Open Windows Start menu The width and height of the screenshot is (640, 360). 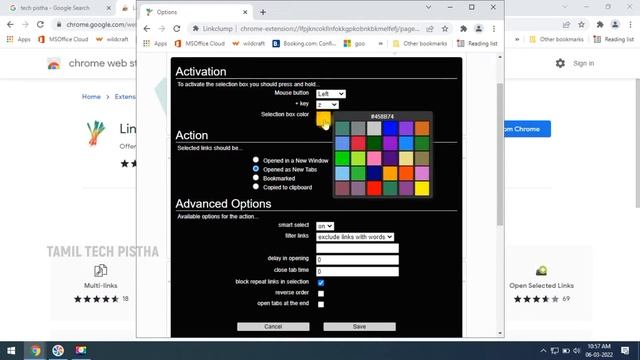[11, 351]
